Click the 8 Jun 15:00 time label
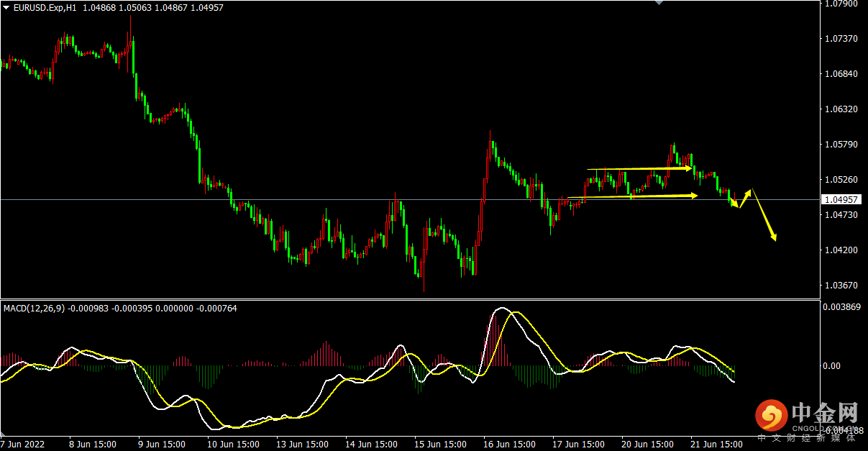Image resolution: width=868 pixels, height=451 pixels. pos(93,444)
